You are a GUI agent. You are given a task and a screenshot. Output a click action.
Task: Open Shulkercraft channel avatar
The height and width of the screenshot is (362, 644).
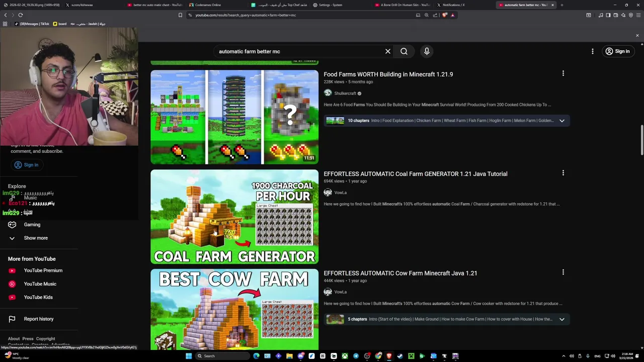pyautogui.click(x=328, y=93)
